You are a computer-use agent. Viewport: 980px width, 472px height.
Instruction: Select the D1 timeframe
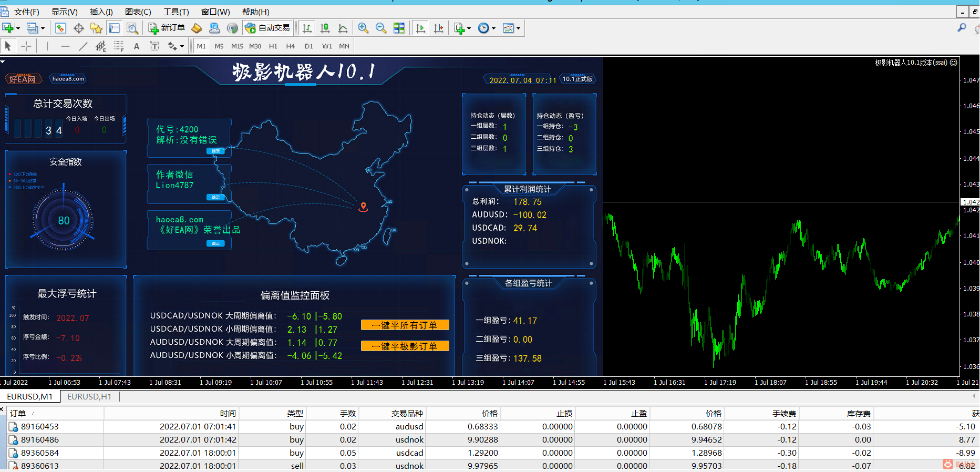click(309, 46)
